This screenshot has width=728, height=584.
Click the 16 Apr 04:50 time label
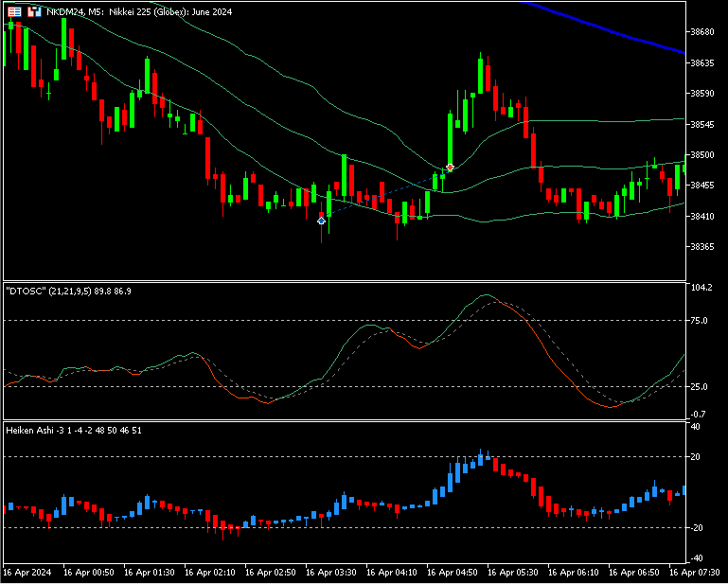tap(453, 572)
